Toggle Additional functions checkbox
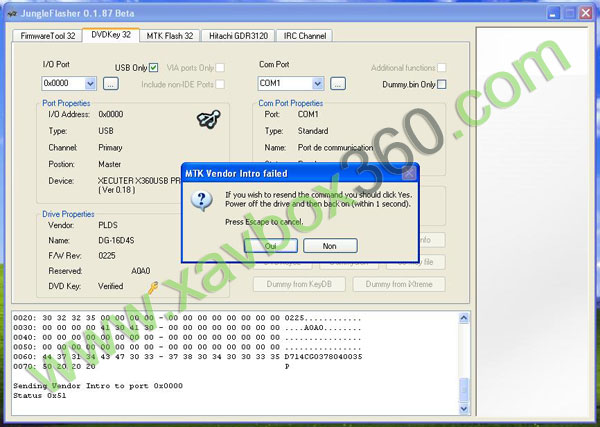The width and height of the screenshot is (600, 427). pyautogui.click(x=442, y=68)
